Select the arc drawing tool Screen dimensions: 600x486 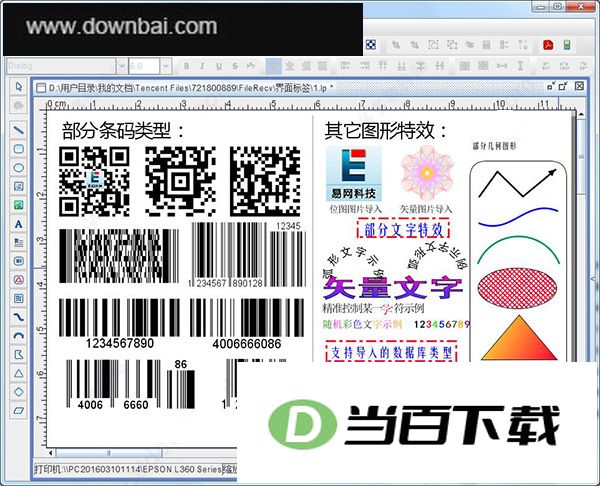point(18,336)
